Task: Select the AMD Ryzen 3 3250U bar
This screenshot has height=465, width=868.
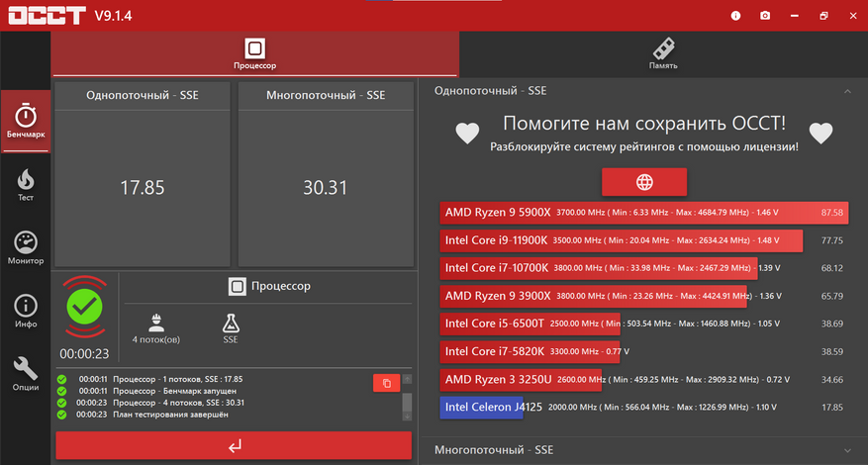Action: pyautogui.click(x=521, y=379)
